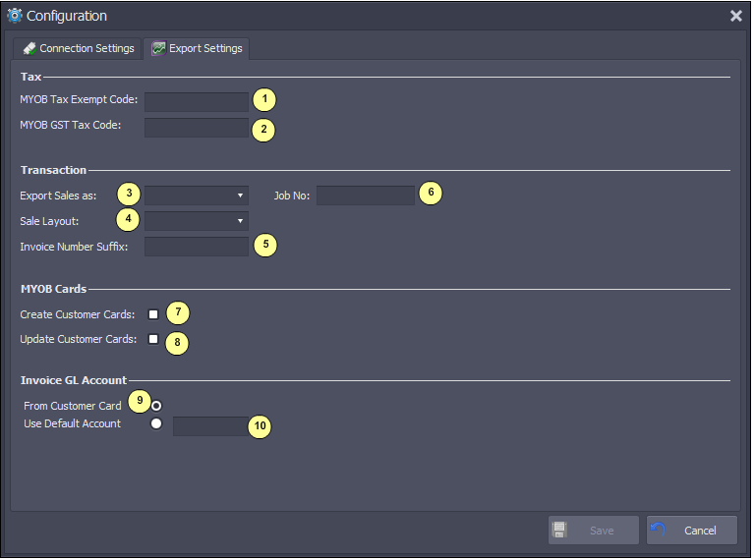Open the Sale Layout dropdown

tap(197, 221)
